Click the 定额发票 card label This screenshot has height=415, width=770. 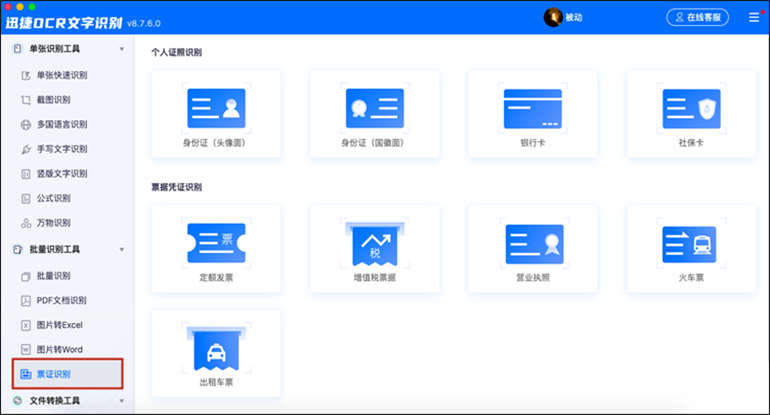[x=216, y=278]
